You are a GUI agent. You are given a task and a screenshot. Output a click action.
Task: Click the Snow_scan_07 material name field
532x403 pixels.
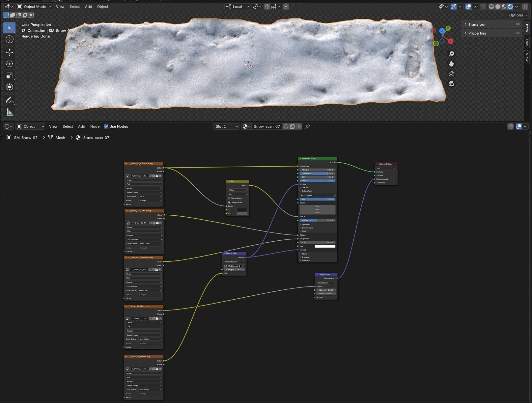(267, 126)
